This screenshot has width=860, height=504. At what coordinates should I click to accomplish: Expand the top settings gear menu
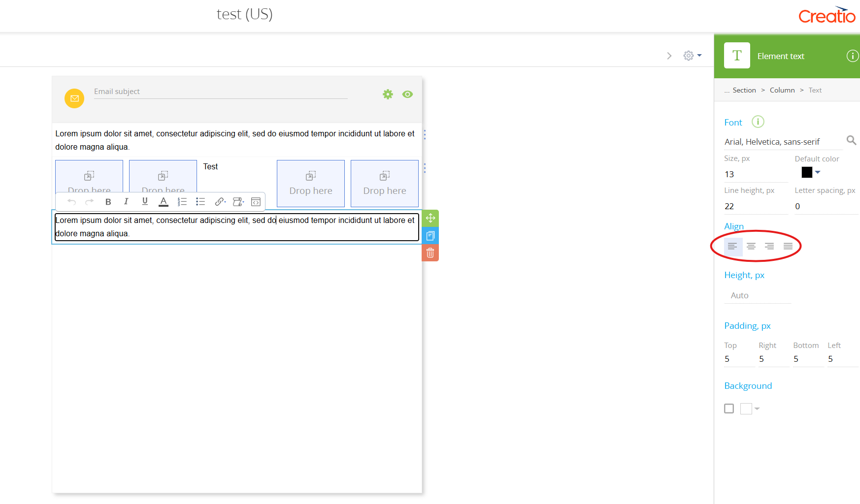692,56
